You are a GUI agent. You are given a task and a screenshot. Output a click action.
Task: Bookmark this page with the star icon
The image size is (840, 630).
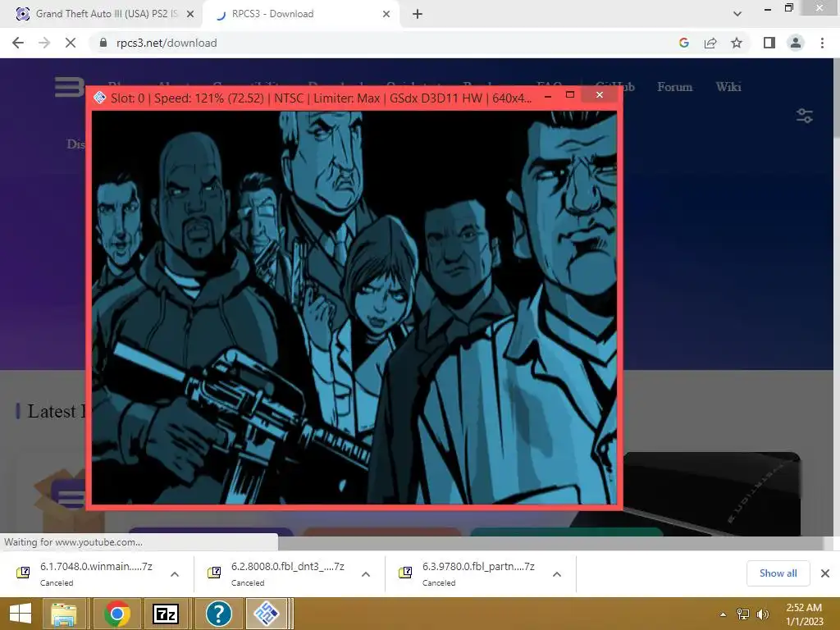coord(737,43)
